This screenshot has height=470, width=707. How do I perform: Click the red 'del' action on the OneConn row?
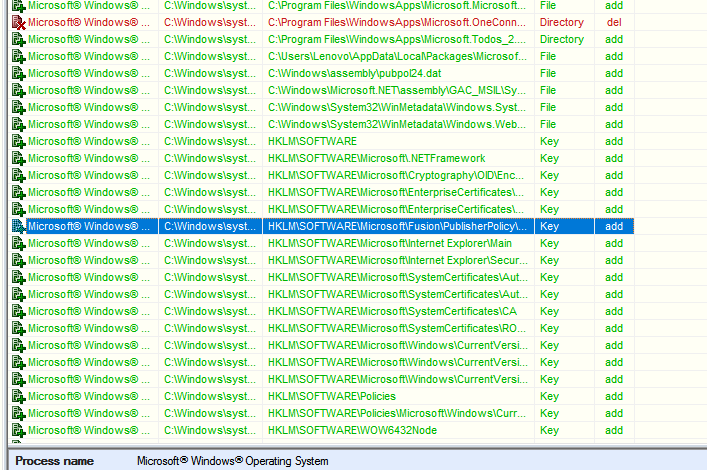614,22
